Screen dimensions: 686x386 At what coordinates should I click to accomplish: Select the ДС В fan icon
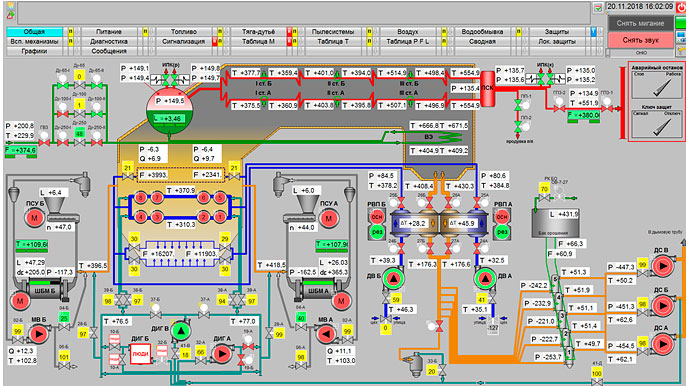pyautogui.click(x=662, y=266)
